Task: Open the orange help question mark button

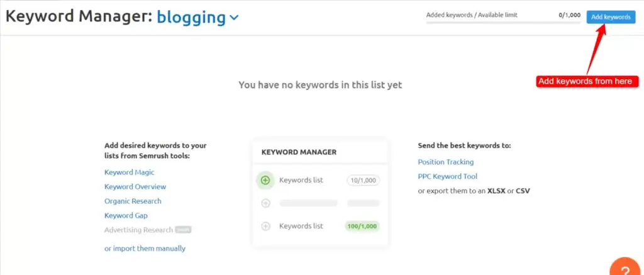Action: pos(624,269)
